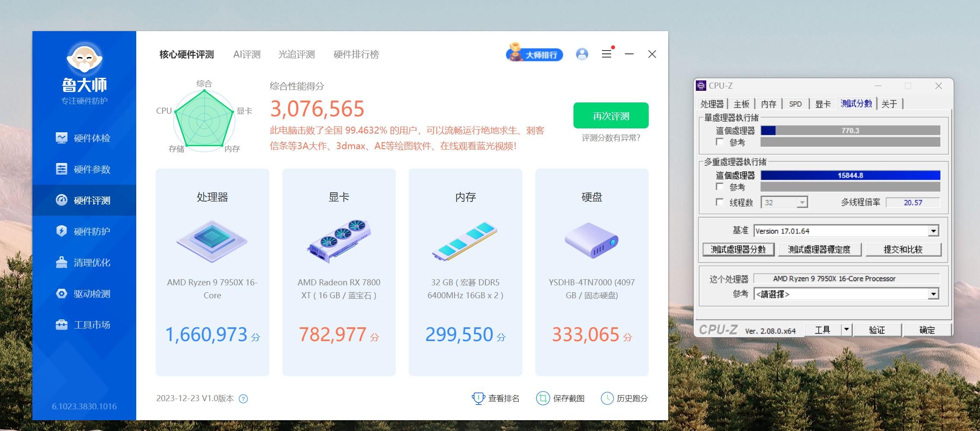Click the help icon beside V1.0版本

click(x=243, y=399)
